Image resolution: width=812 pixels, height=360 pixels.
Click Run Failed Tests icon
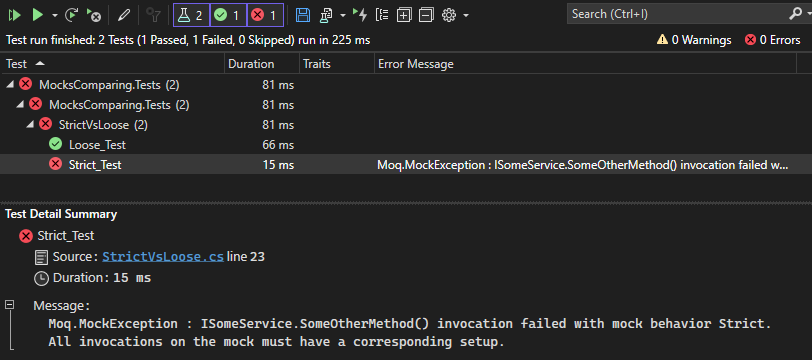pyautogui.click(x=94, y=16)
